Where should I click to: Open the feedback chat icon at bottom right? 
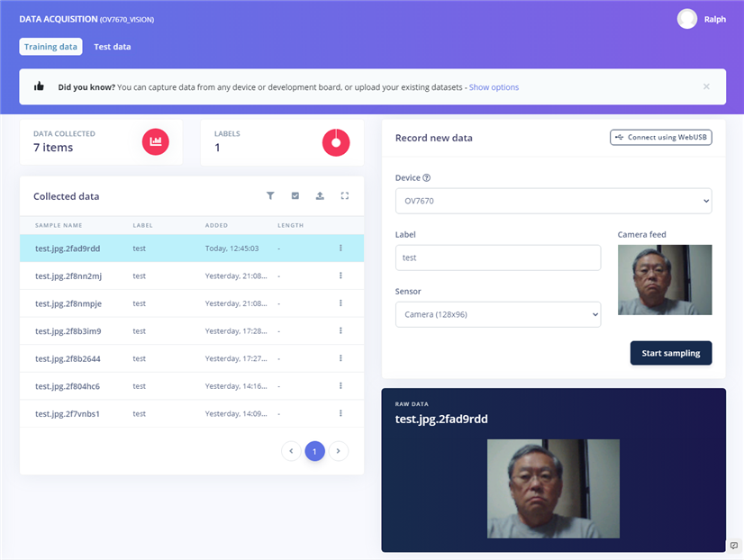point(734,546)
